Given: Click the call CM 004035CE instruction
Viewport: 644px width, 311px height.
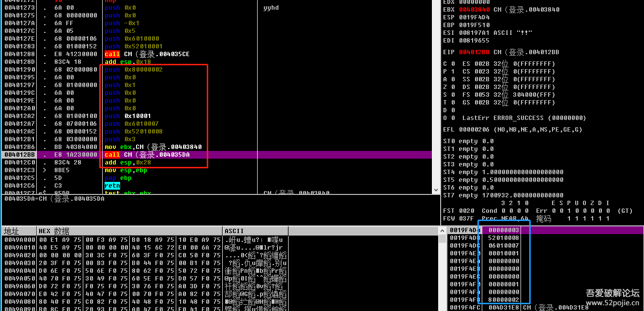Looking at the screenshot, I should (x=147, y=54).
